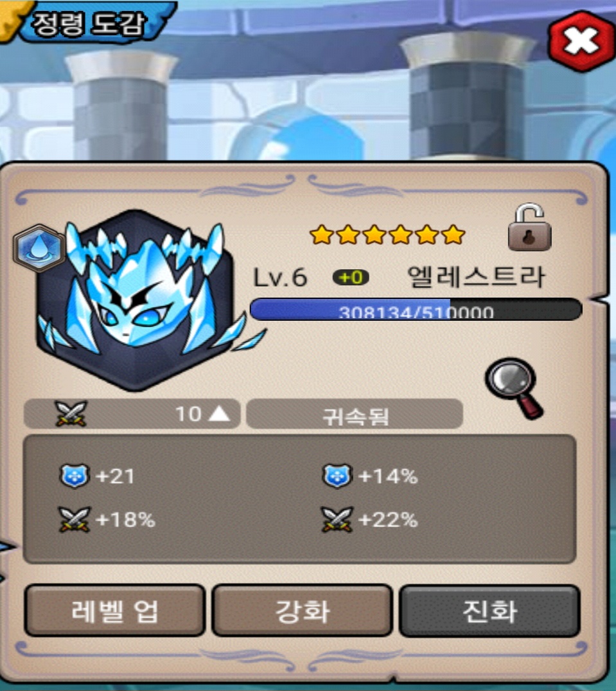Select the 진화 evolve button
The width and height of the screenshot is (616, 691).
[x=489, y=611]
